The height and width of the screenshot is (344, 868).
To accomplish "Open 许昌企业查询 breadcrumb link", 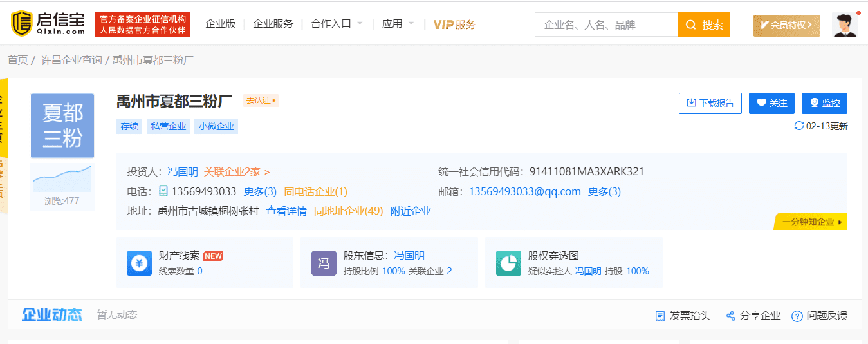I will (x=71, y=60).
